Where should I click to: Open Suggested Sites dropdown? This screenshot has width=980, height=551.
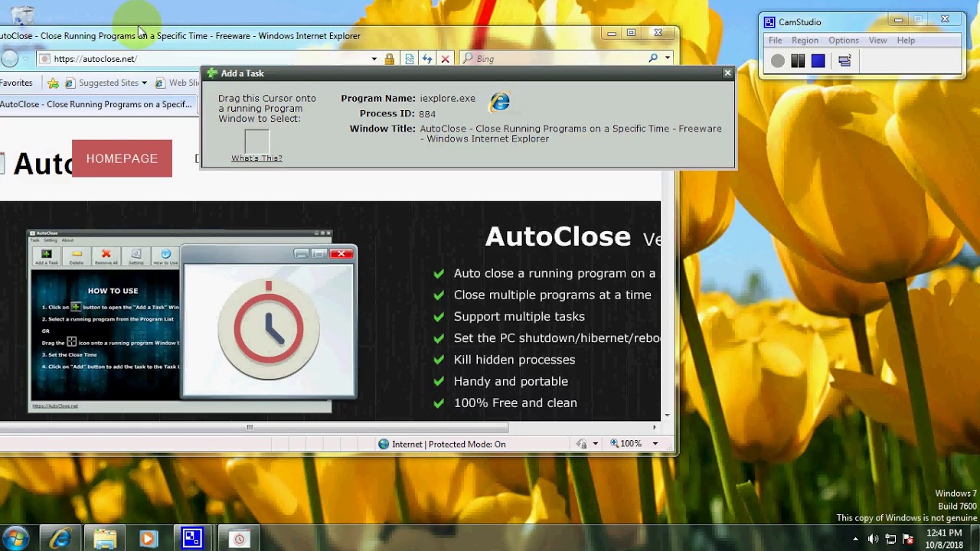tap(106, 83)
